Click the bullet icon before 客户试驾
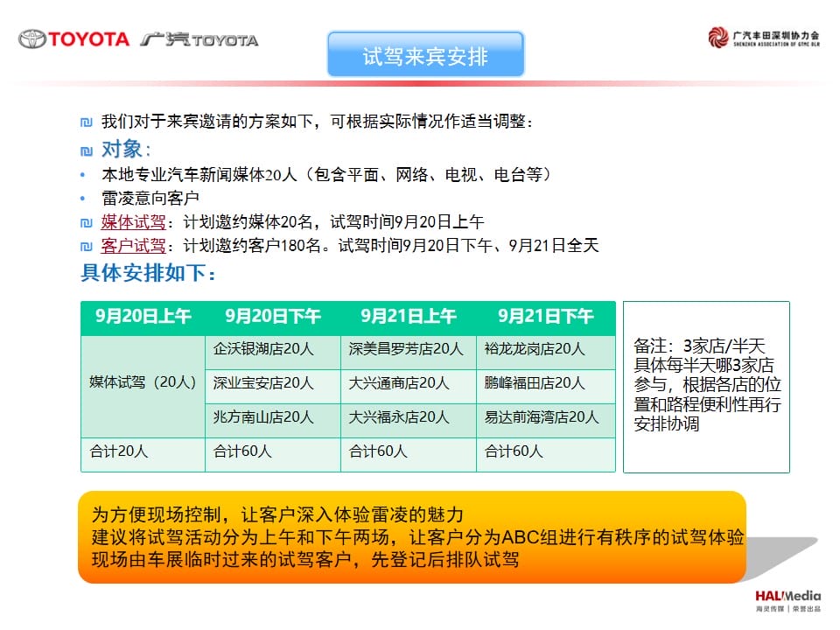 pyautogui.click(x=87, y=247)
